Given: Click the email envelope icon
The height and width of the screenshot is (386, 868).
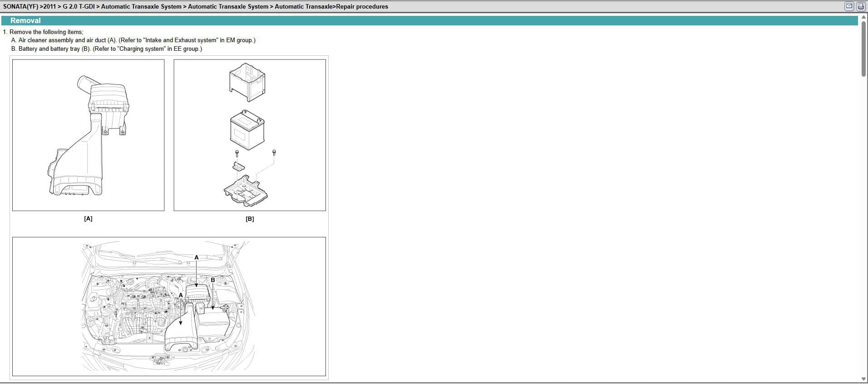Looking at the screenshot, I should point(849,6).
